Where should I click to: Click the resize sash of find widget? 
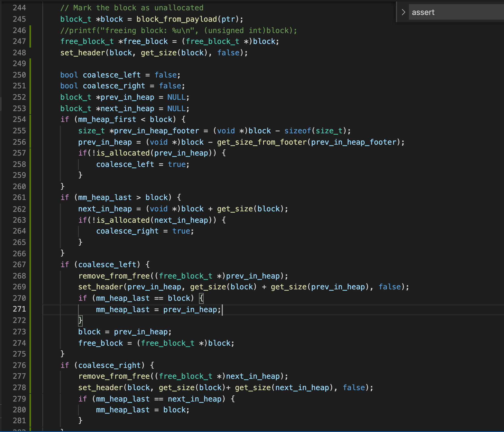coord(396,12)
